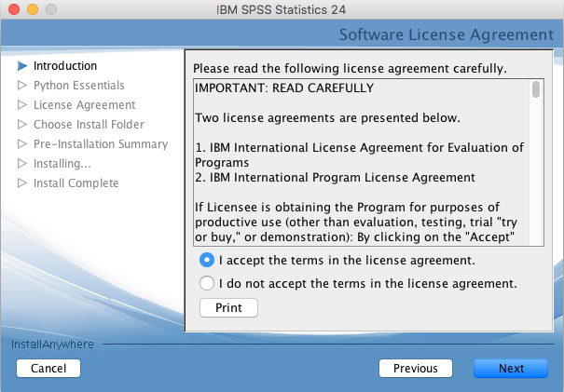Viewport: 564px width, 392px height.
Task: Click the license text scrollbar thumb
Action: pos(536,89)
